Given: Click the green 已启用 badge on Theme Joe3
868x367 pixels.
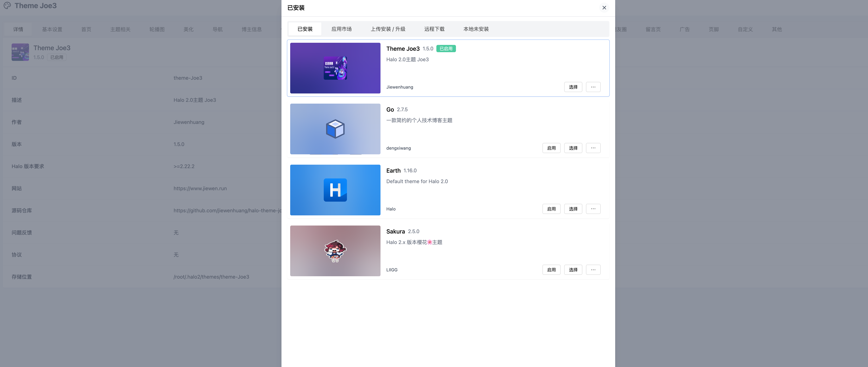Looking at the screenshot, I should click(446, 49).
